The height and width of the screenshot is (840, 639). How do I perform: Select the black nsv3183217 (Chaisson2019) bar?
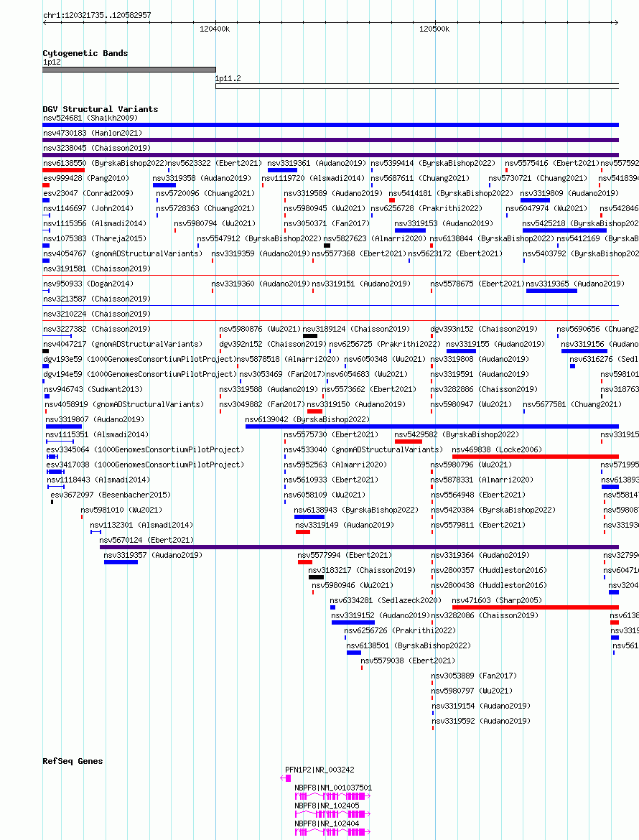click(316, 577)
